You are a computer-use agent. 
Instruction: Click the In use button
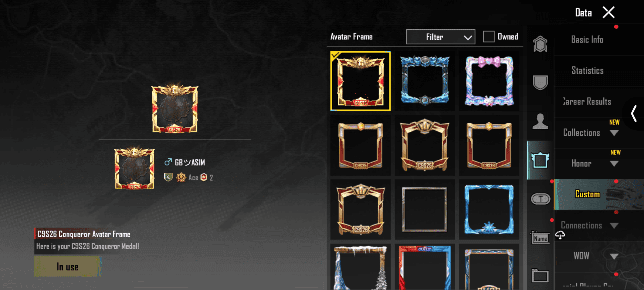click(67, 267)
